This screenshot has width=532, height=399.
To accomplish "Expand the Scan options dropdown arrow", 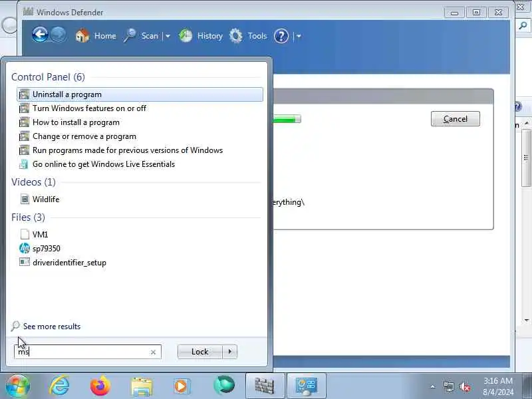I will click(x=168, y=36).
